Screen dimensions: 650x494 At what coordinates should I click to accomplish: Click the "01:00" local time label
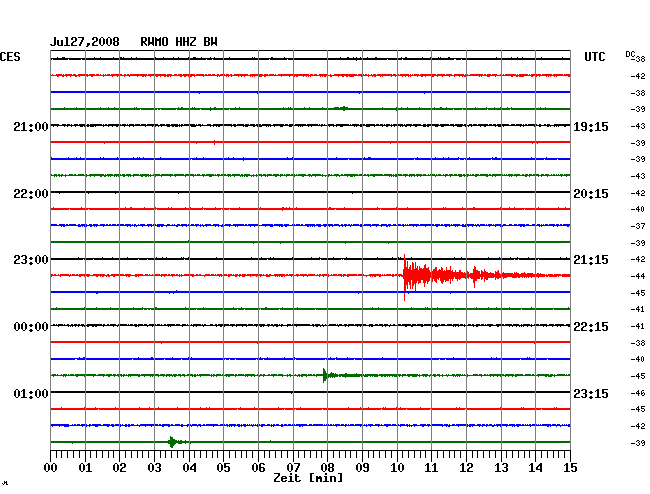[x=31, y=393]
